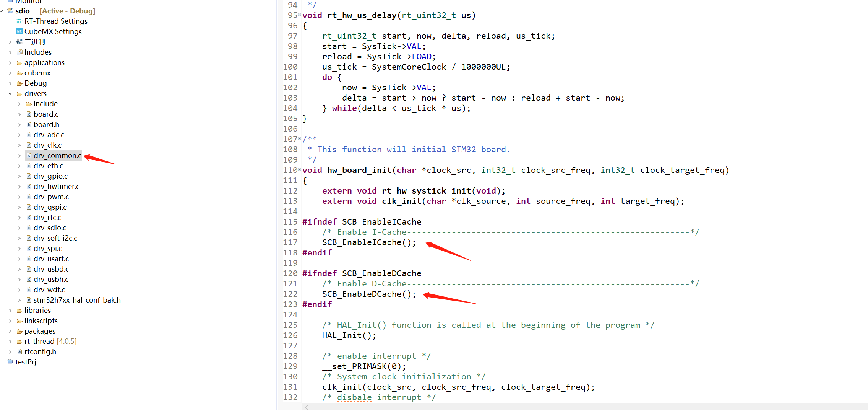Click the rtconfig.h file icon
The image size is (868, 410).
19,351
